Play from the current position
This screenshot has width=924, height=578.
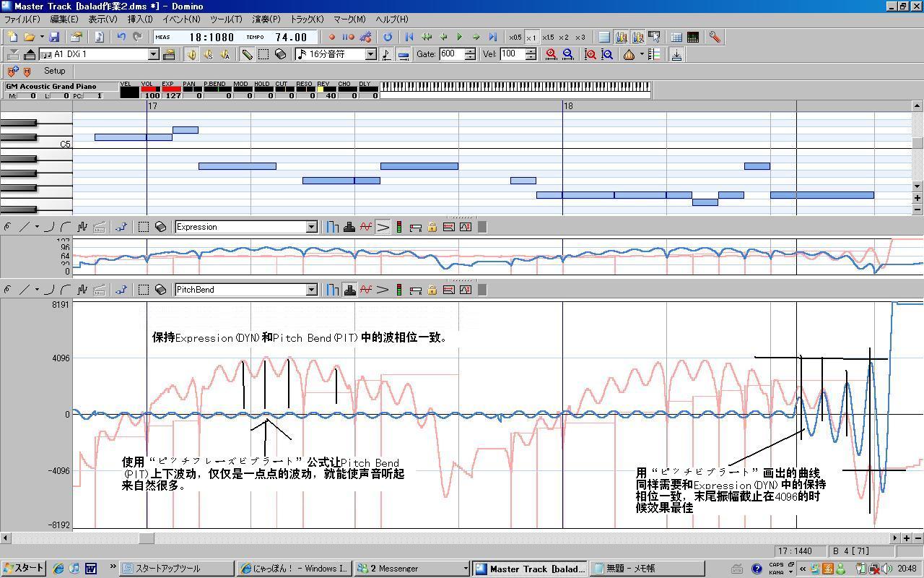tap(460, 37)
